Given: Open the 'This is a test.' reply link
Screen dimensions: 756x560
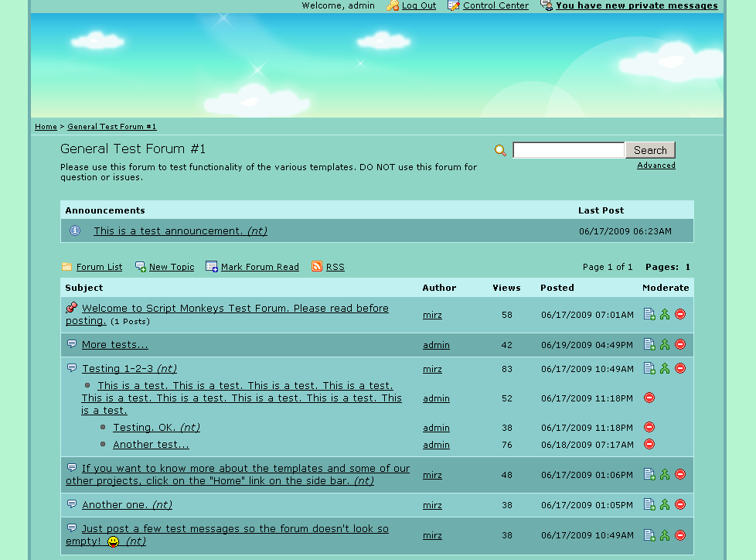Looking at the screenshot, I should (x=241, y=398).
